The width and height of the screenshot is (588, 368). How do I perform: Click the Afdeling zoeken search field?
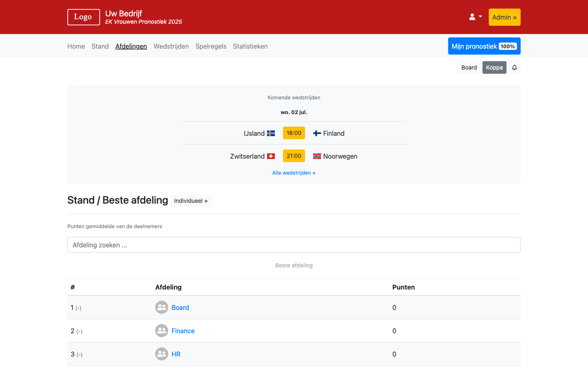click(x=294, y=245)
